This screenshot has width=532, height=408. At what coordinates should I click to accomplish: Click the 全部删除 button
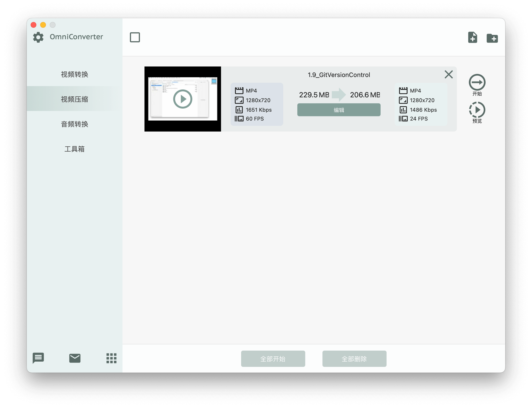coord(354,359)
